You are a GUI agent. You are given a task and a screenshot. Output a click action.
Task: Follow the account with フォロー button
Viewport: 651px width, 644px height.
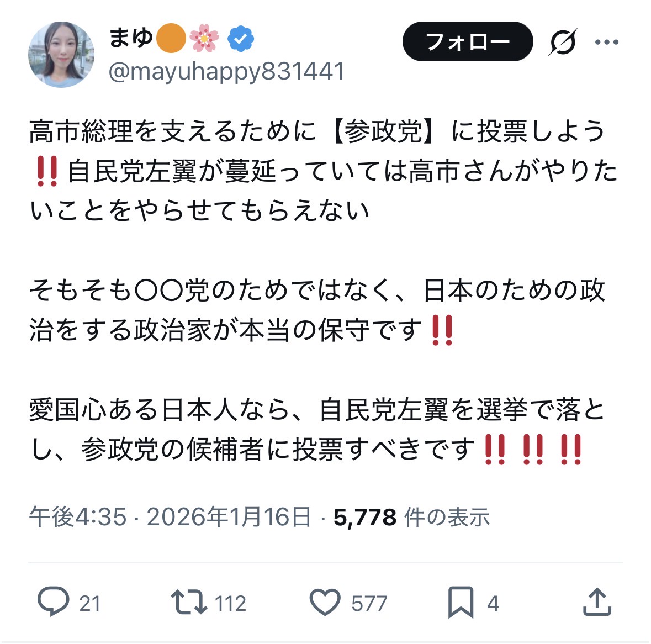click(x=468, y=41)
